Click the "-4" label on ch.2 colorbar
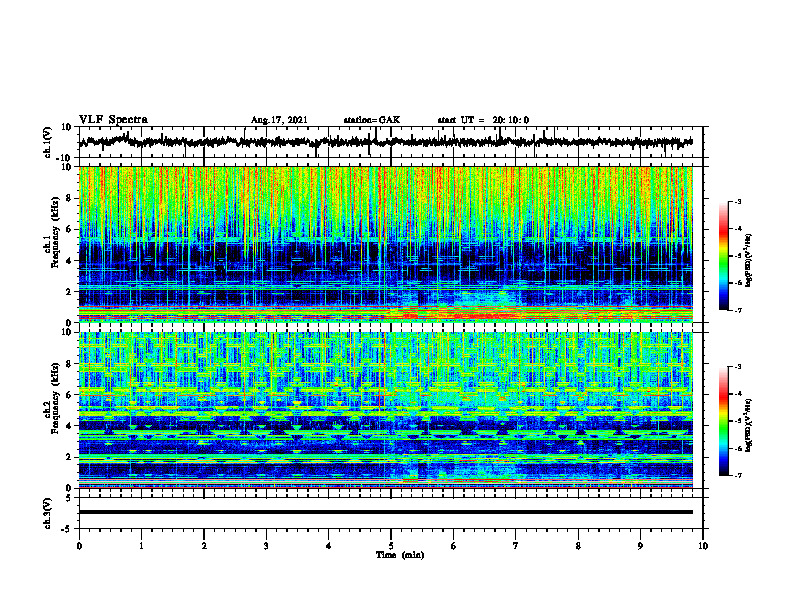Screen dimensions: 792x612 pos(737,394)
